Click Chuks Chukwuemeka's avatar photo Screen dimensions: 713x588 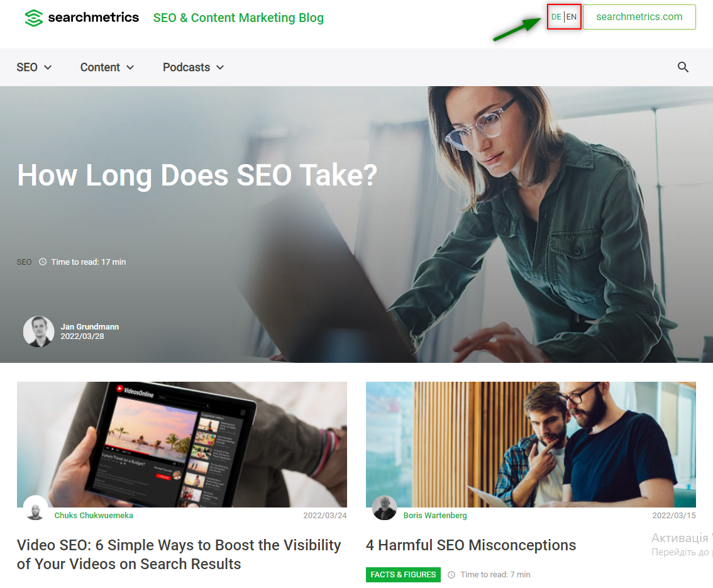coord(35,508)
